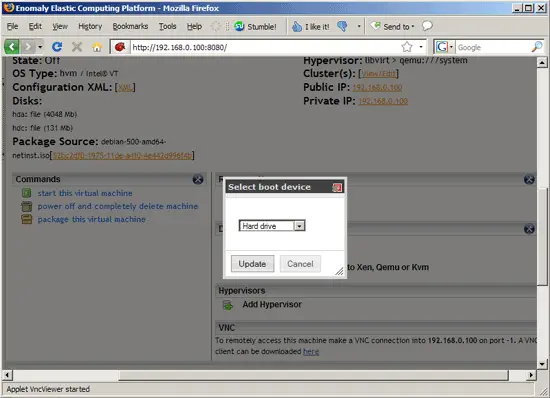Open the Bookmarks menu
Screen dimensions: 550x398
pyautogui.click(x=130, y=26)
